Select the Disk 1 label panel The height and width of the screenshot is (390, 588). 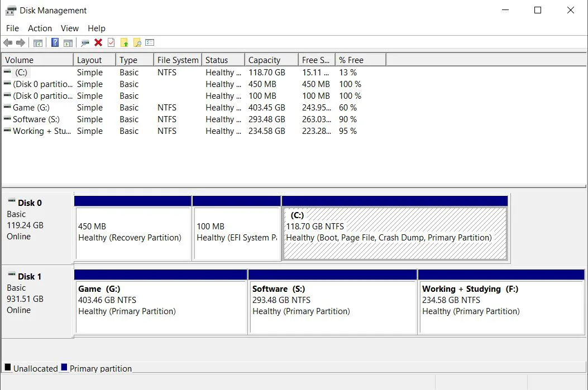37,302
